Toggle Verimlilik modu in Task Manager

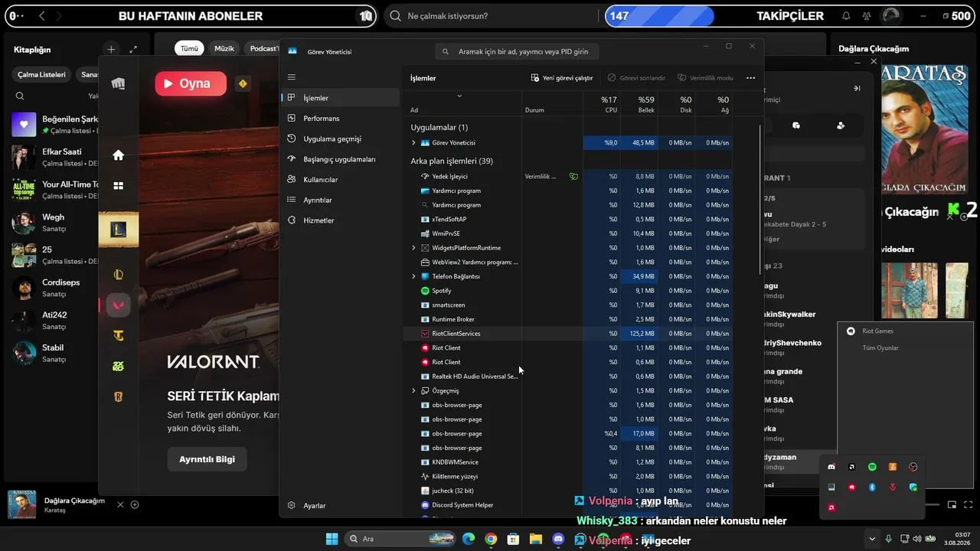[x=705, y=78]
